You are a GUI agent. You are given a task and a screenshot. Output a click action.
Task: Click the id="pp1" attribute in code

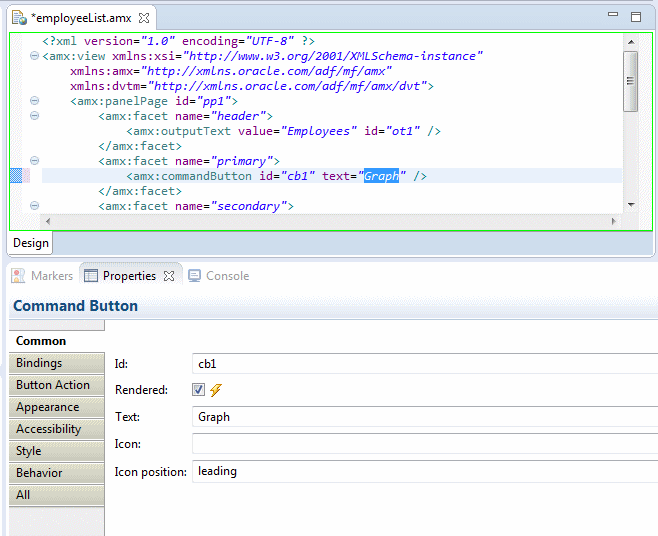pyautogui.click(x=203, y=101)
